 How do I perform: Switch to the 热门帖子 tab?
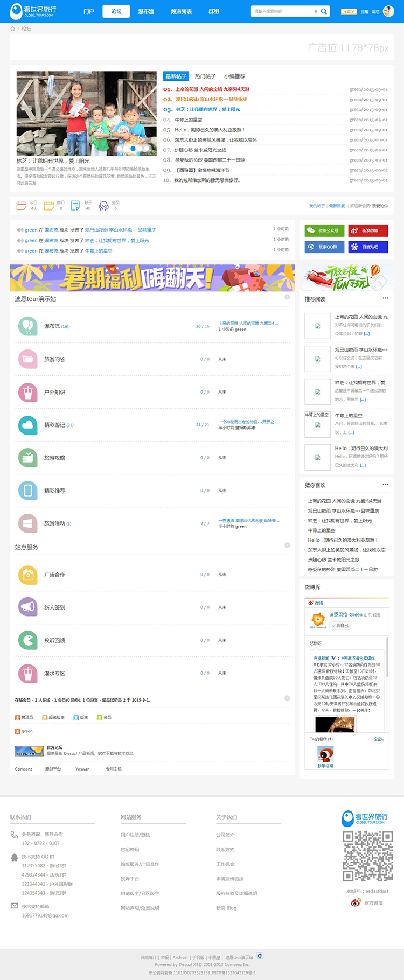(205, 76)
